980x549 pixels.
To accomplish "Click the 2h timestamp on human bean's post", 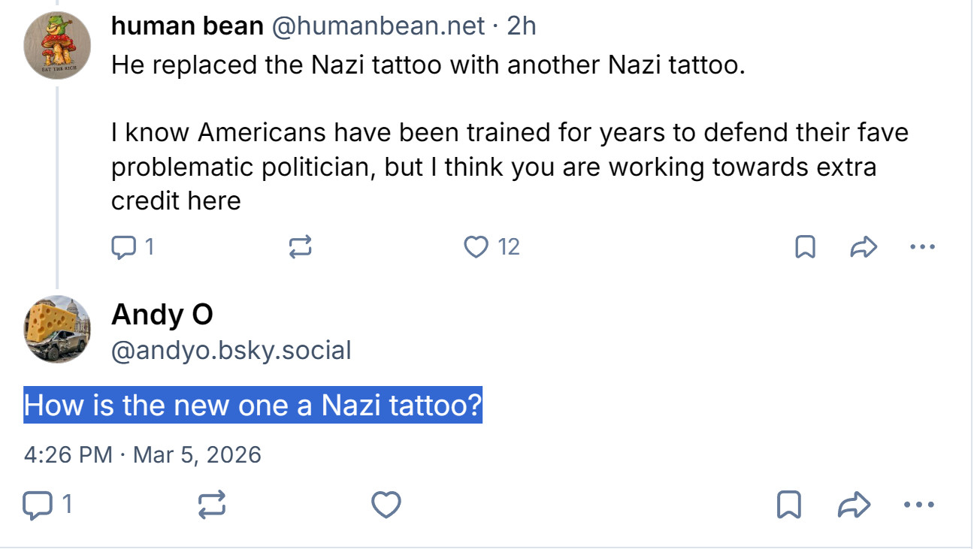I will (522, 26).
